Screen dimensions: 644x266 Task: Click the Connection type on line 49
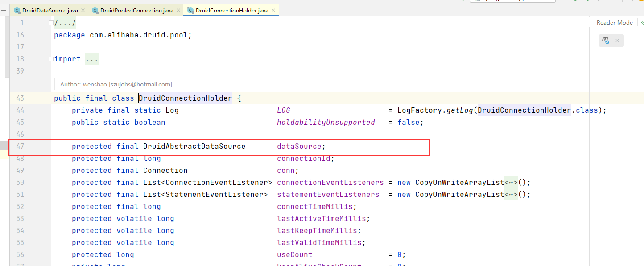[x=165, y=171]
